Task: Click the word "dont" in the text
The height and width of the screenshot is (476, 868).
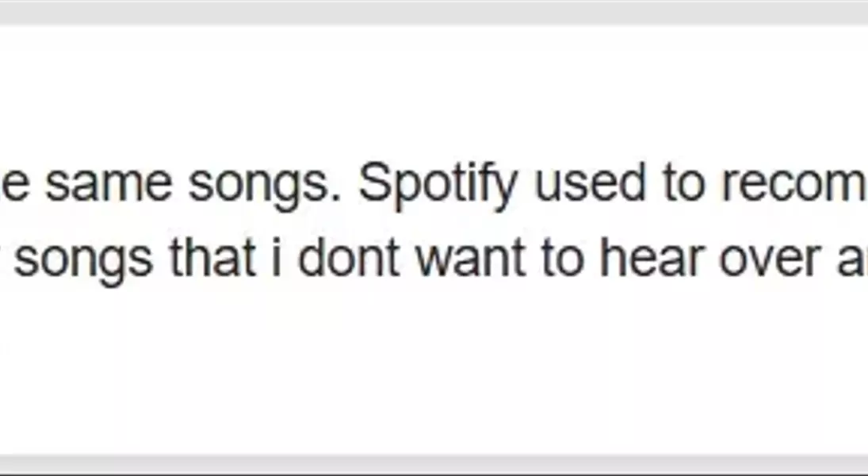Action: 349,257
